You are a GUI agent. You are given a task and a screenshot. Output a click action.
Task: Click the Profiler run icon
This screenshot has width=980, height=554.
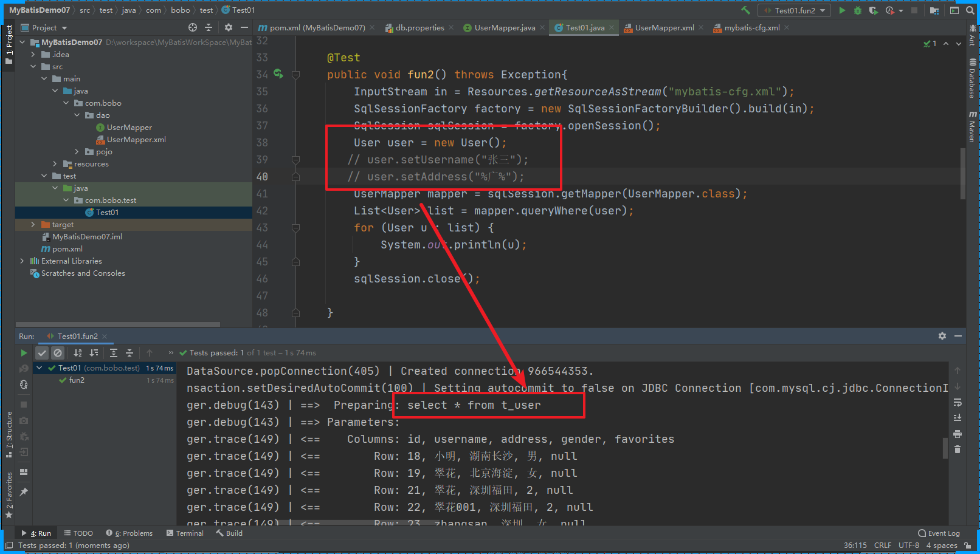point(890,10)
